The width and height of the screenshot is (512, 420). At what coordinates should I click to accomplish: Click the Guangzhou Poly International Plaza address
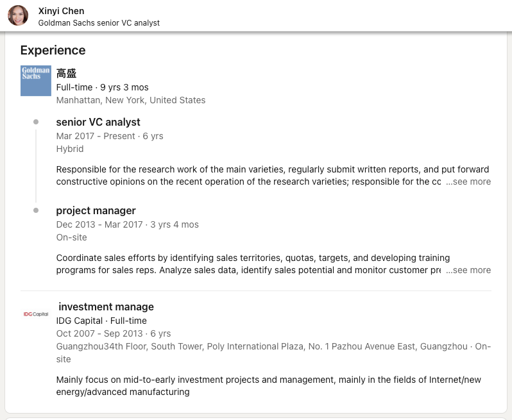262,346
